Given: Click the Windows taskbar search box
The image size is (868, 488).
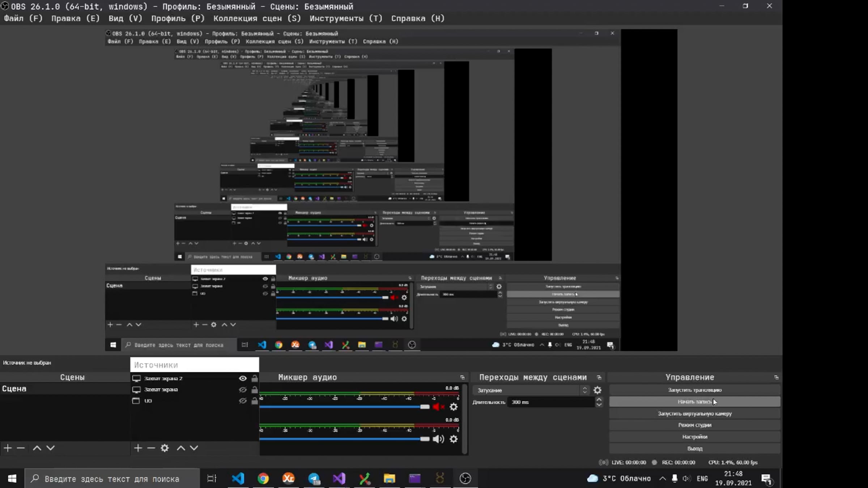Looking at the screenshot, I should point(112,479).
